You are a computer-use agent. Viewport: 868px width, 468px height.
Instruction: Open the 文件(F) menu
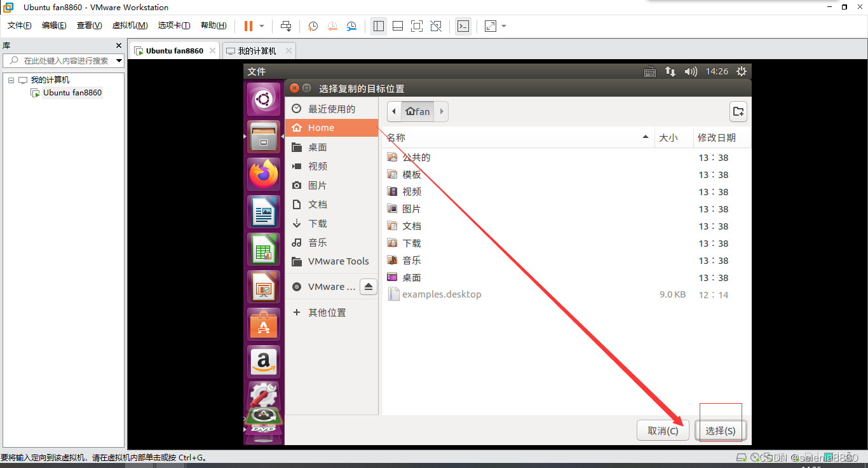19,25
